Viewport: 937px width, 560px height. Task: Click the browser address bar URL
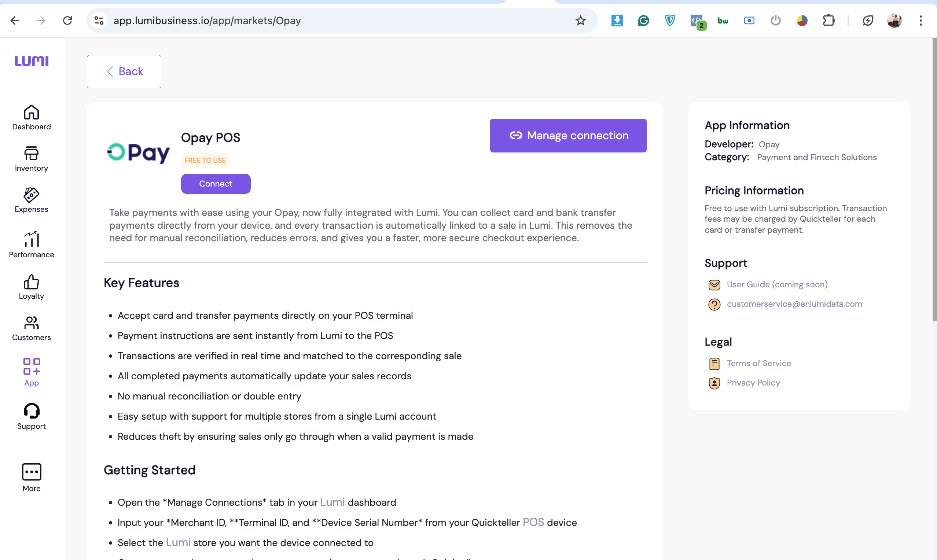pos(207,21)
